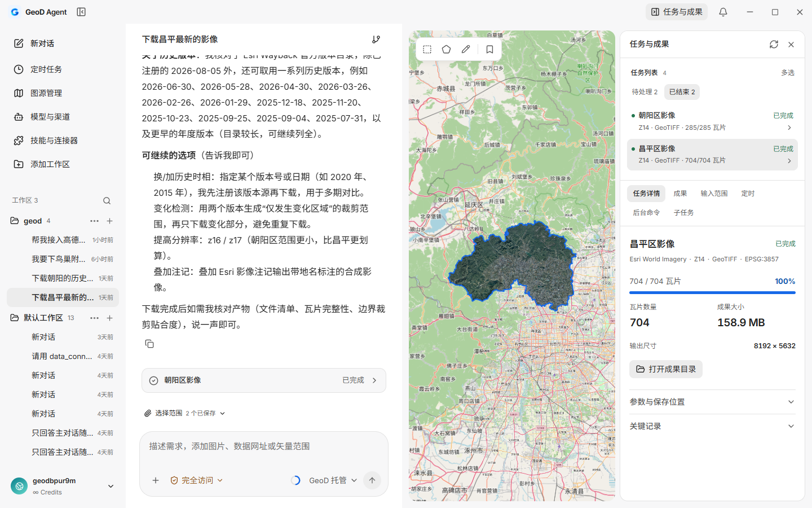This screenshot has width=812, height=508.
Task: Click the 昌平区影像 progress bar
Action: click(x=712, y=292)
